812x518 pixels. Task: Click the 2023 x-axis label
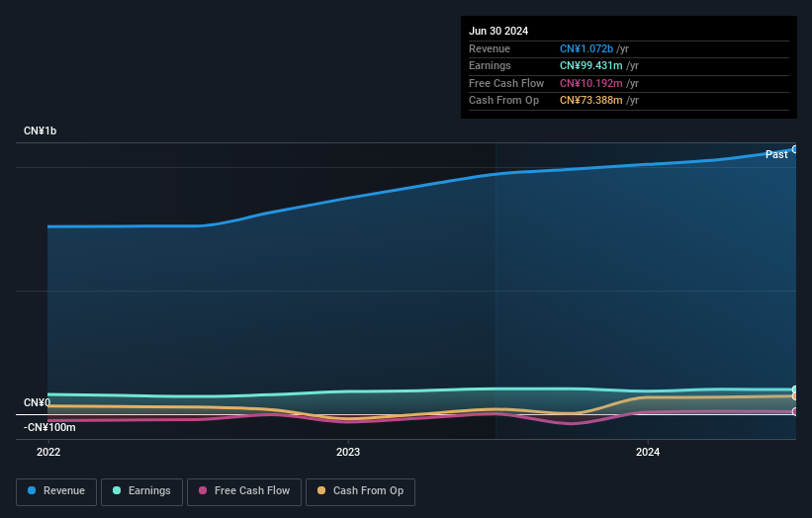tap(348, 452)
